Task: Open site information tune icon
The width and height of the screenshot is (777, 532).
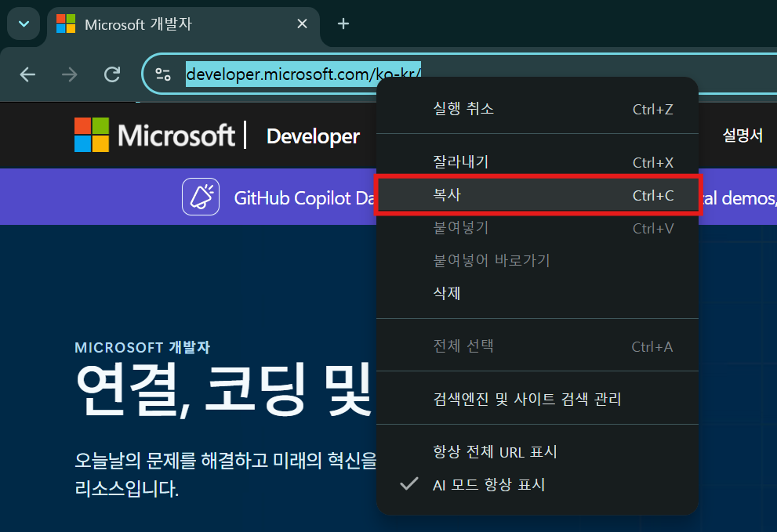Action: click(x=163, y=74)
